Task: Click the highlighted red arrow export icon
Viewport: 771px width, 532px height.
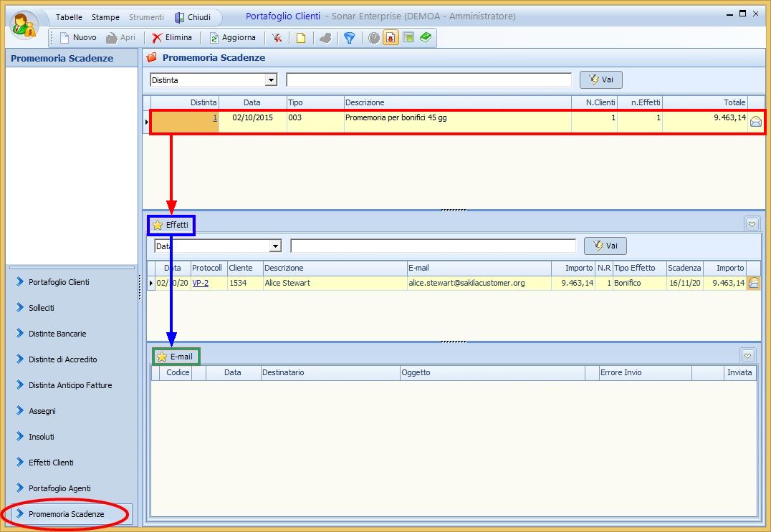Action: tap(391, 38)
